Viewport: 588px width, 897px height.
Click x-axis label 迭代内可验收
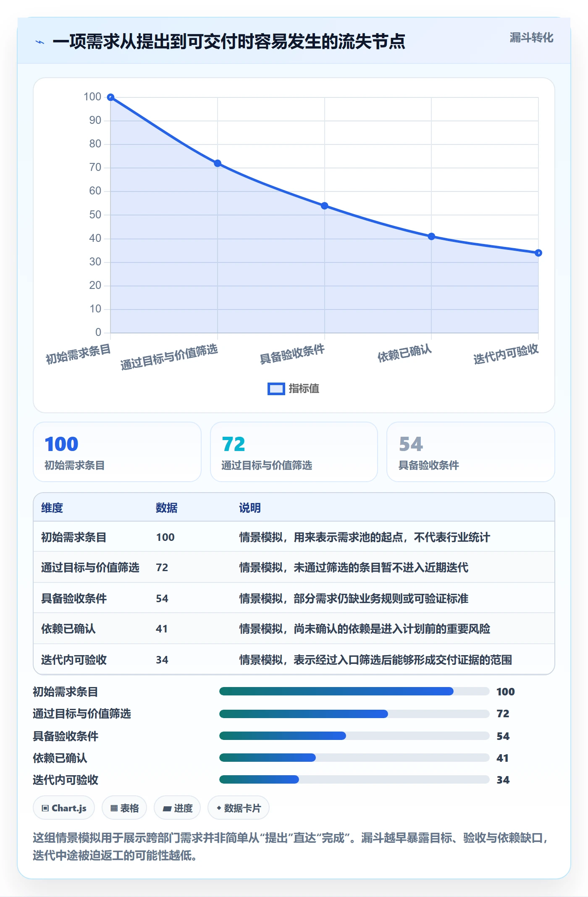(x=506, y=354)
